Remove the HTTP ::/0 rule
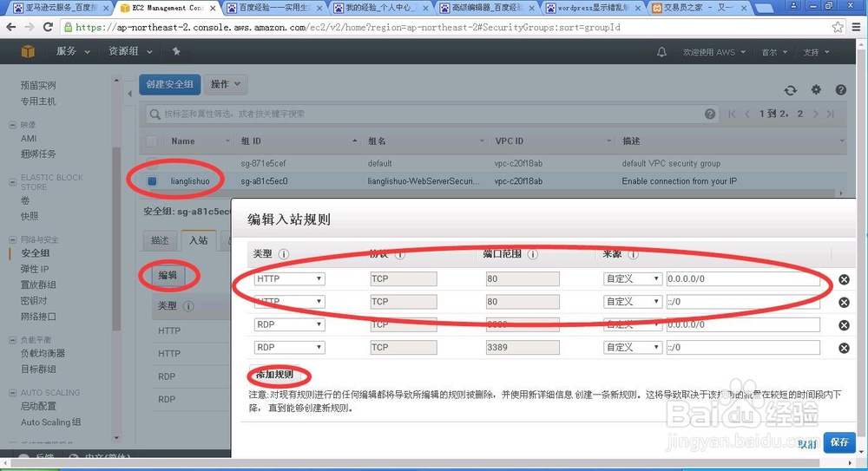 [844, 302]
